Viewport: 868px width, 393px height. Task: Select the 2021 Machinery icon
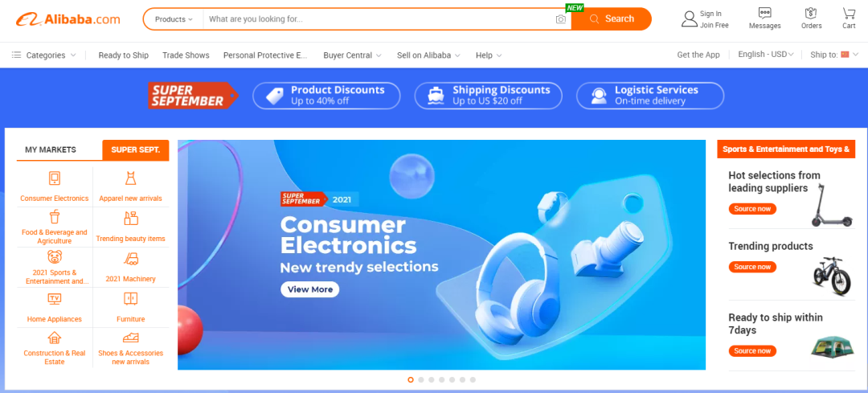[x=131, y=259]
